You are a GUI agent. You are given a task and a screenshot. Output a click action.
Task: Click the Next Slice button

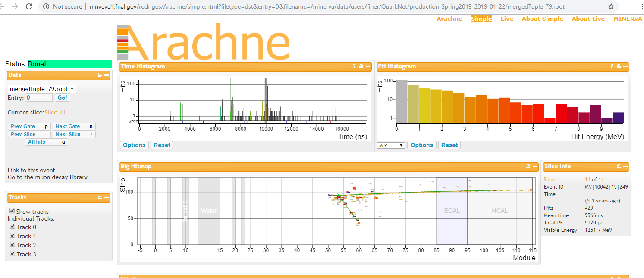74,134
